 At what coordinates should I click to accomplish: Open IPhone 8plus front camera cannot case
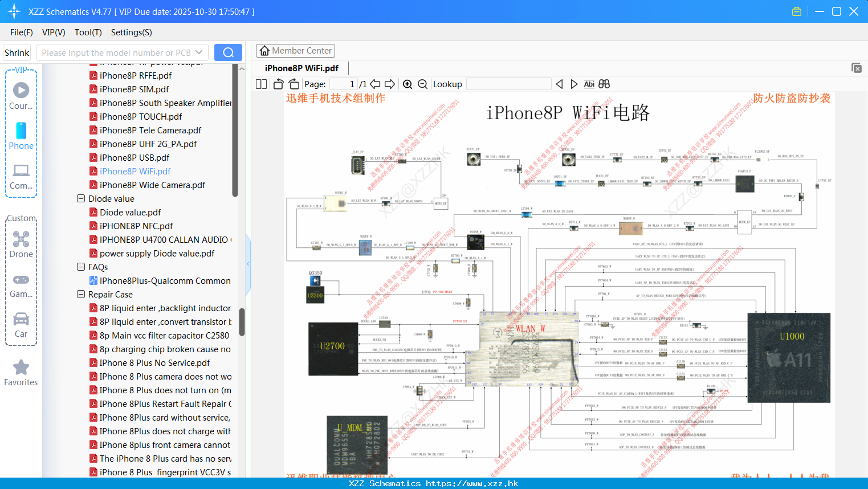(161, 445)
